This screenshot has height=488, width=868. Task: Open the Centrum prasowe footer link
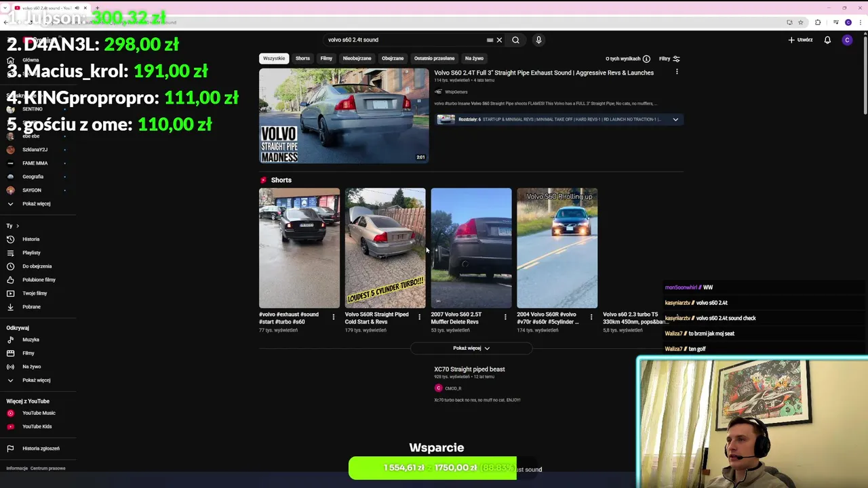47,468
